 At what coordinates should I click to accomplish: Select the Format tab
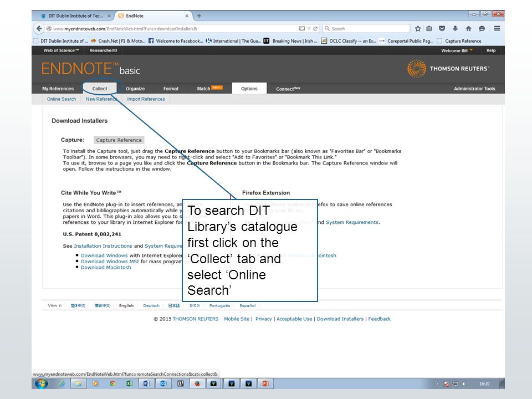[171, 89]
